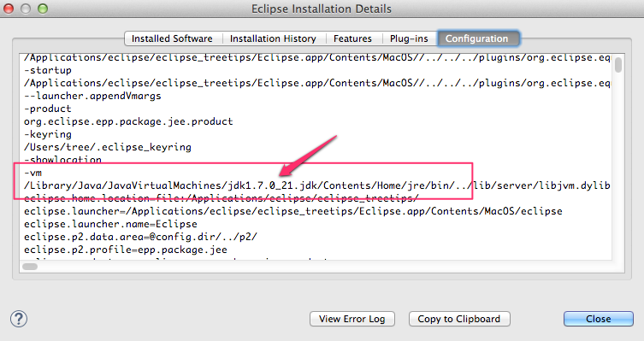Image resolution: width=644 pixels, height=341 pixels.
Task: Click the "eclipse.launcher.name=Eclipse" line
Action: pos(110,224)
